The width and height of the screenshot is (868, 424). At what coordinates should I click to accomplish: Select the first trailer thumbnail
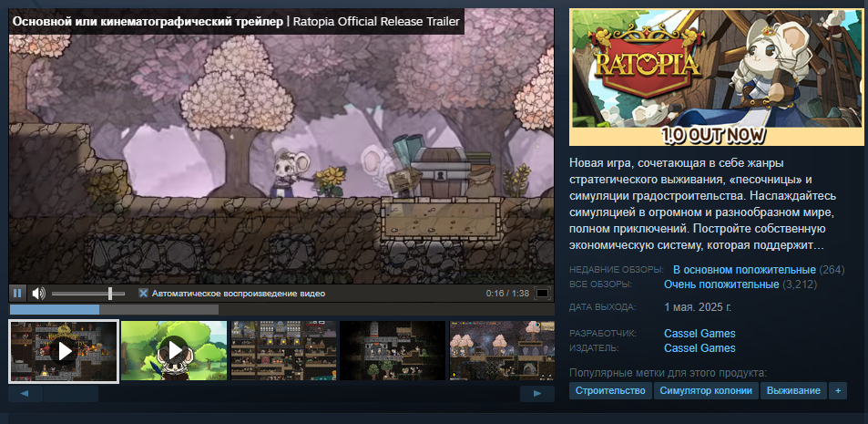point(64,351)
